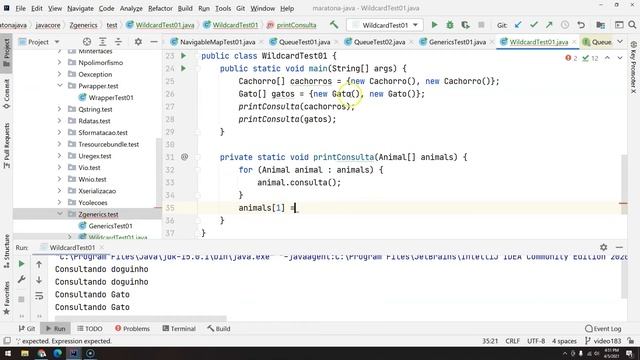Image resolution: width=640 pixels, height=360 pixels.
Task: Click error indicator showing 2 errors
Action: [571, 58]
